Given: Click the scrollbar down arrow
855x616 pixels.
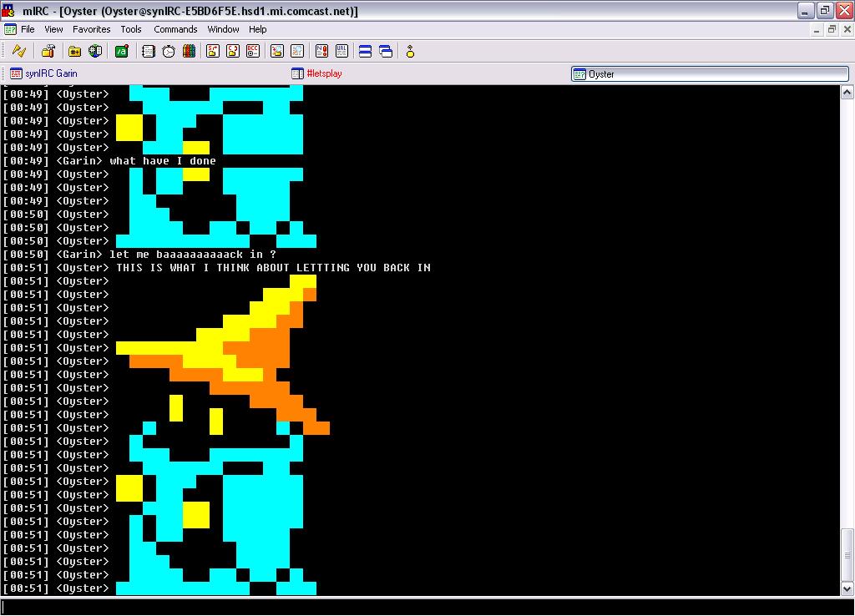Looking at the screenshot, I should [x=847, y=588].
